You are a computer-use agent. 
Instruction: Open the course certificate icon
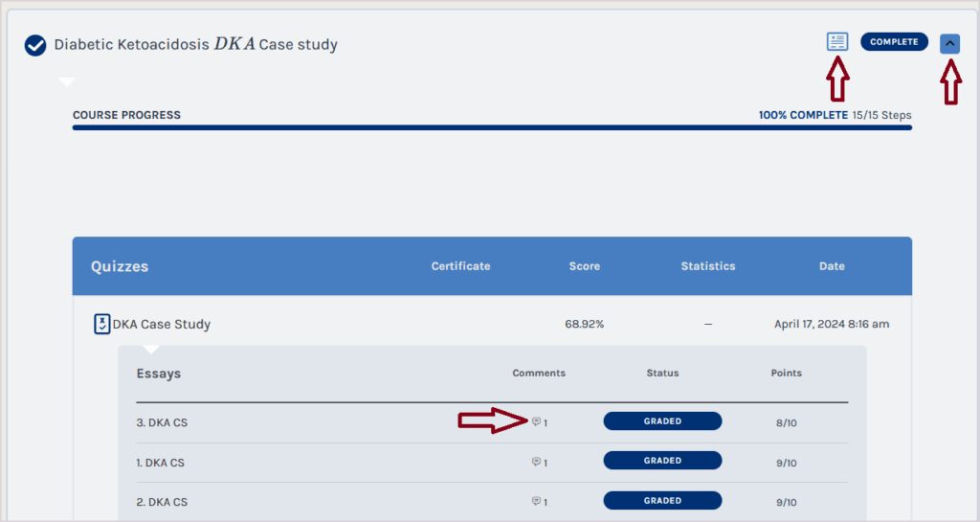[x=837, y=42]
